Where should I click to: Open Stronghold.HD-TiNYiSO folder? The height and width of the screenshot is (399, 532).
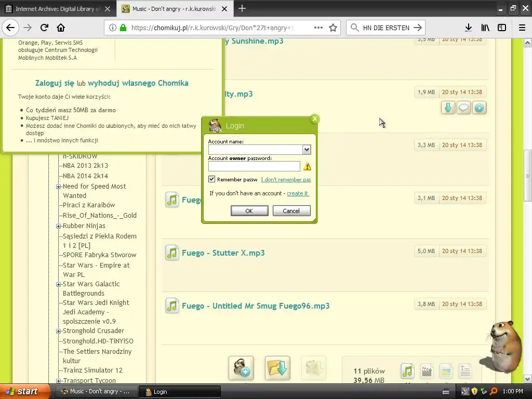(x=98, y=341)
